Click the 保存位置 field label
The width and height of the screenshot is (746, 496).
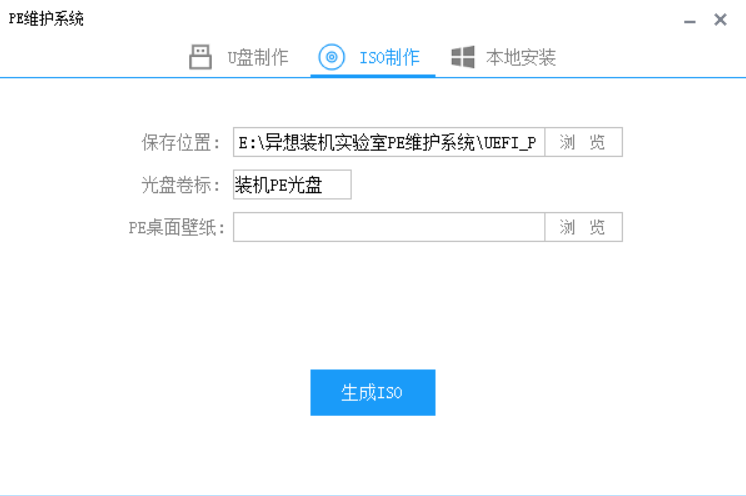pyautogui.click(x=181, y=142)
